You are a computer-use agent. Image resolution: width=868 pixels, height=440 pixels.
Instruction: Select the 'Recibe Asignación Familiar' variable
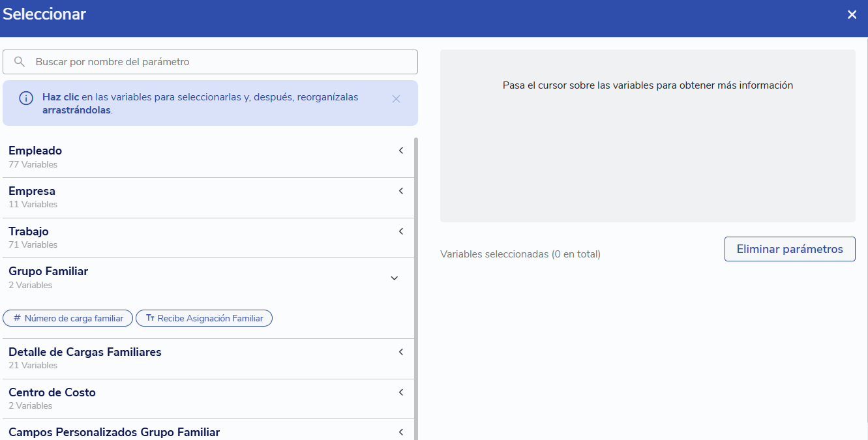click(204, 318)
